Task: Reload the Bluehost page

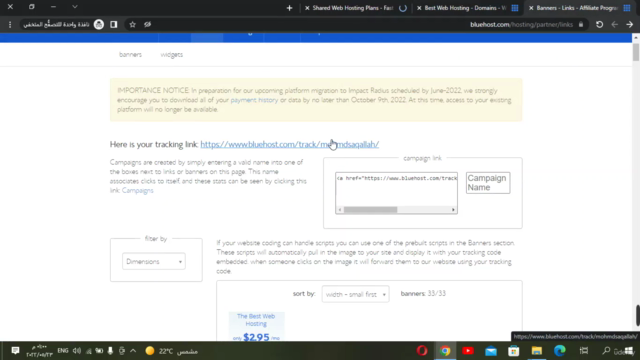Action: [x=599, y=24]
